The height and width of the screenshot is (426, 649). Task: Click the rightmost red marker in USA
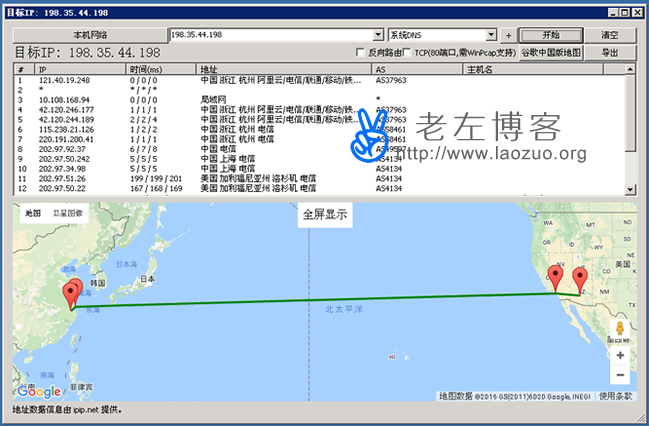pyautogui.click(x=579, y=277)
